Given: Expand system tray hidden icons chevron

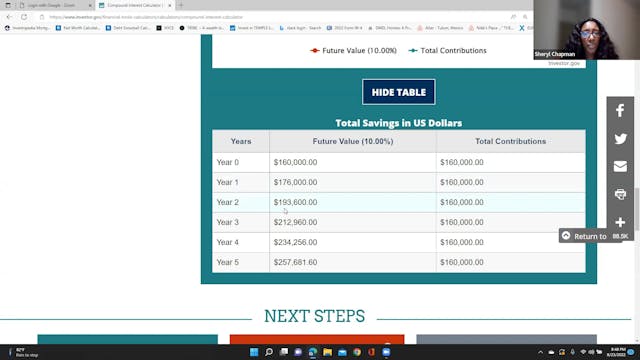Looking at the screenshot, I should (x=540, y=352).
